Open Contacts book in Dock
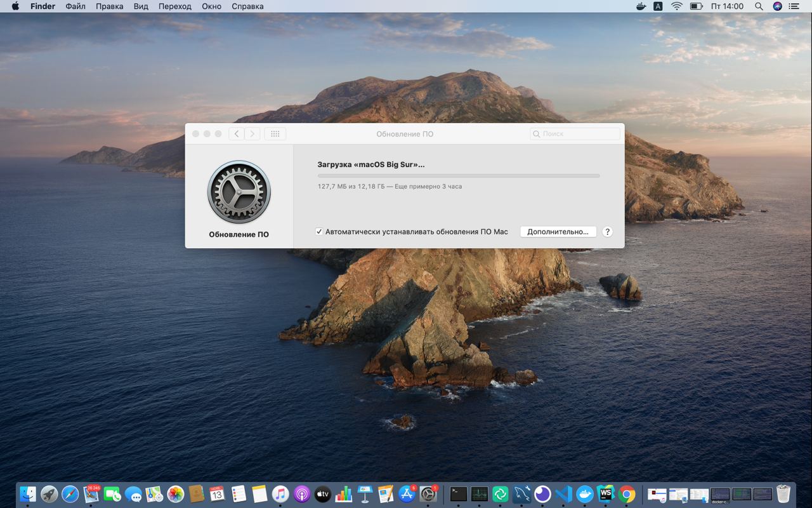This screenshot has height=508, width=812. (196, 494)
